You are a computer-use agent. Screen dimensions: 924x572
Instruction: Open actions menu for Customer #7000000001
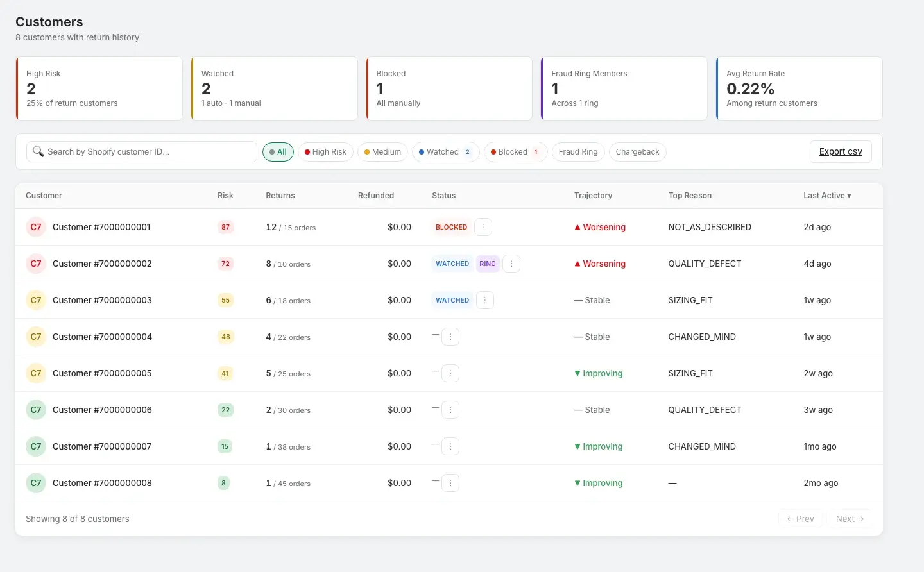(x=483, y=227)
